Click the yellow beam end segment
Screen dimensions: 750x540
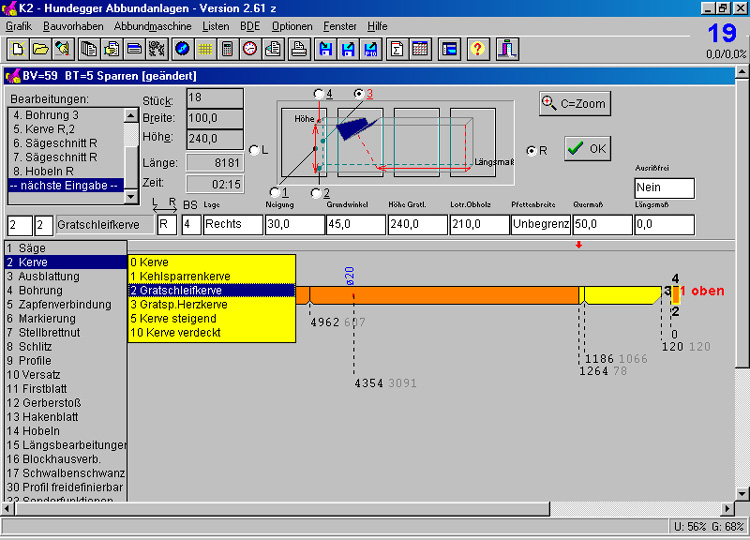pos(622,295)
